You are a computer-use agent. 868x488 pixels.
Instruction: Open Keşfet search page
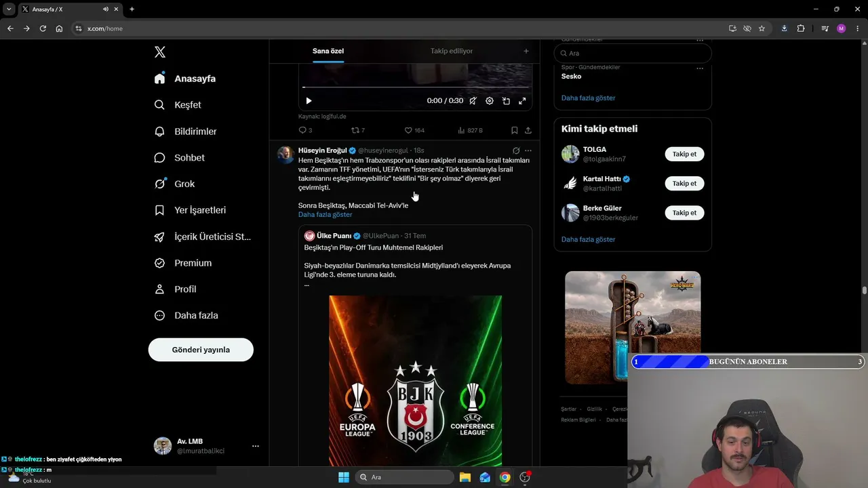point(178,105)
